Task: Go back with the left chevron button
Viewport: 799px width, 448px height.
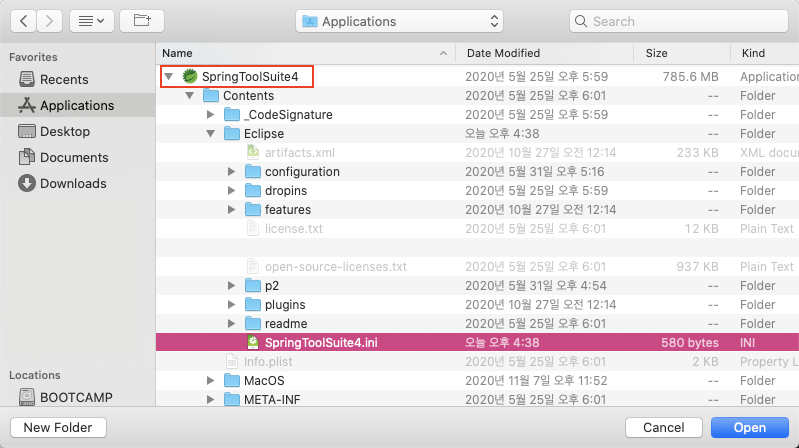Action: [23, 21]
